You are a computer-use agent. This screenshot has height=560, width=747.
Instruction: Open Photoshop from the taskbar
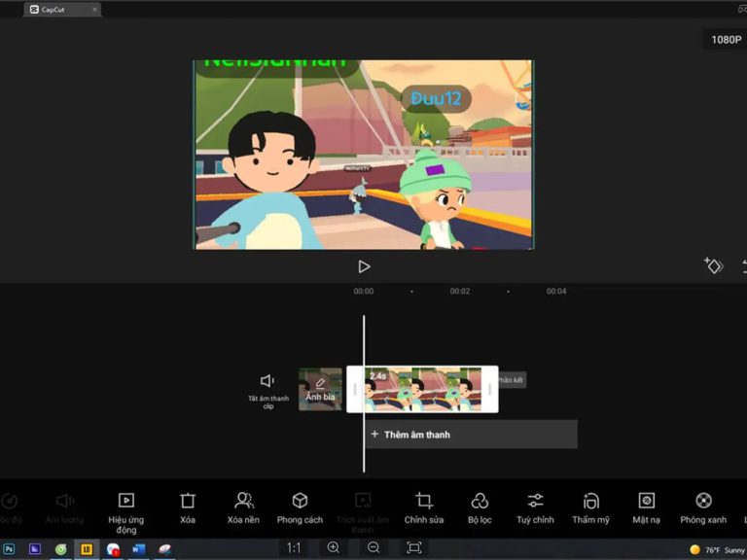tap(11, 549)
